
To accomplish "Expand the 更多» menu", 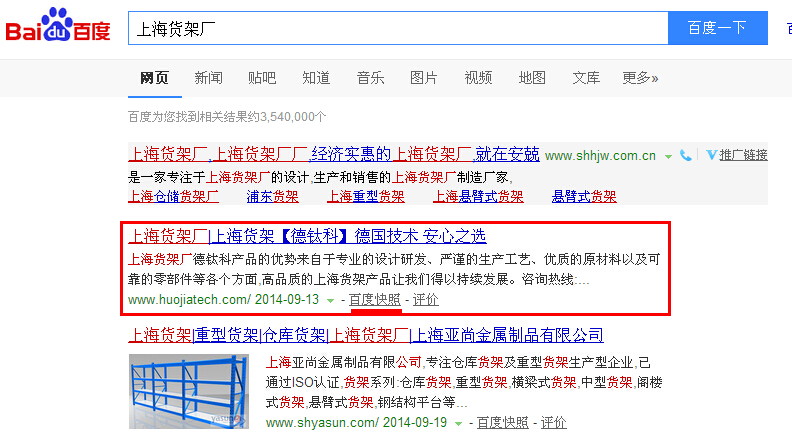I will tap(640, 78).
